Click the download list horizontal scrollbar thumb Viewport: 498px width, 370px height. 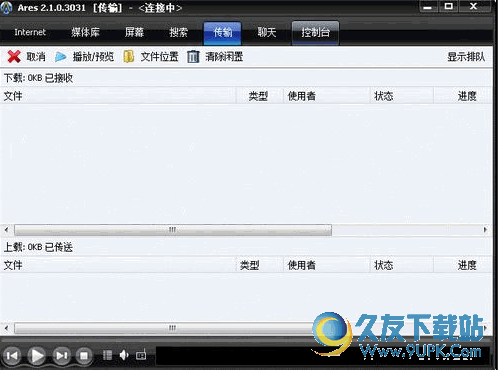pos(173,230)
